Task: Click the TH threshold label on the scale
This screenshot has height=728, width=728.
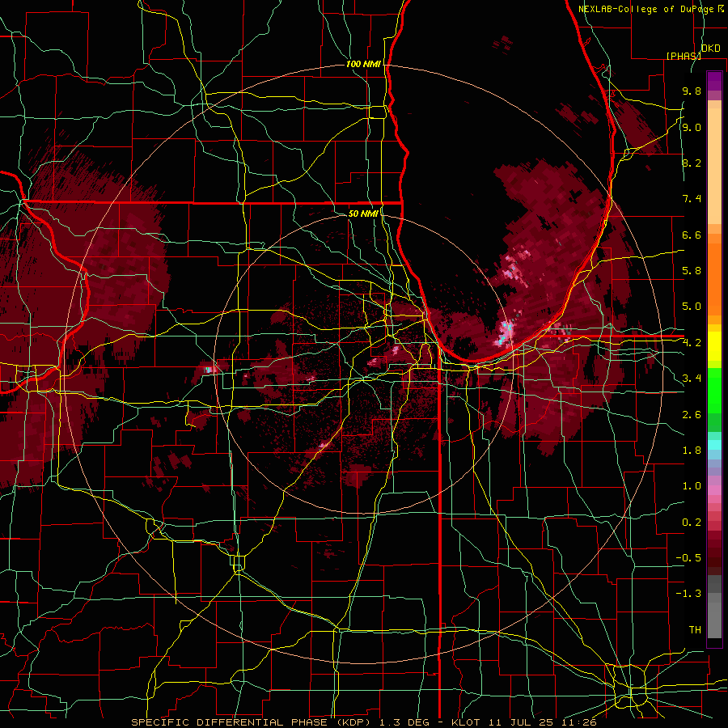Action: 695,630
